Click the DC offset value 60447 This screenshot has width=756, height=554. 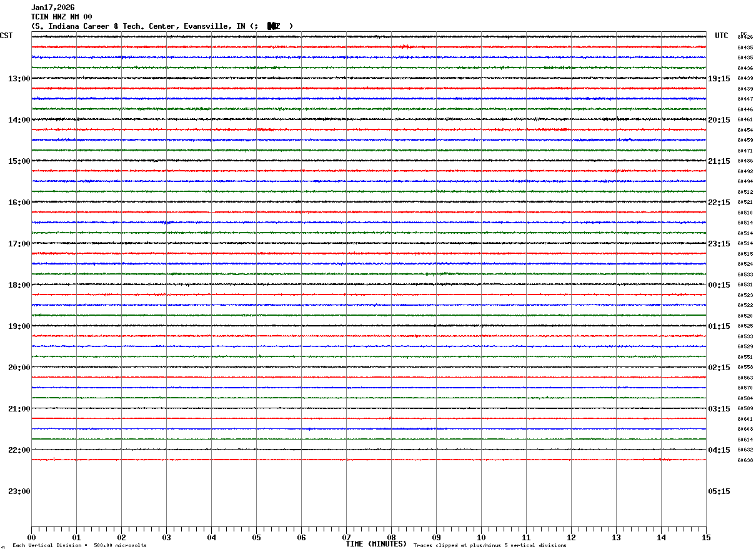click(x=745, y=99)
